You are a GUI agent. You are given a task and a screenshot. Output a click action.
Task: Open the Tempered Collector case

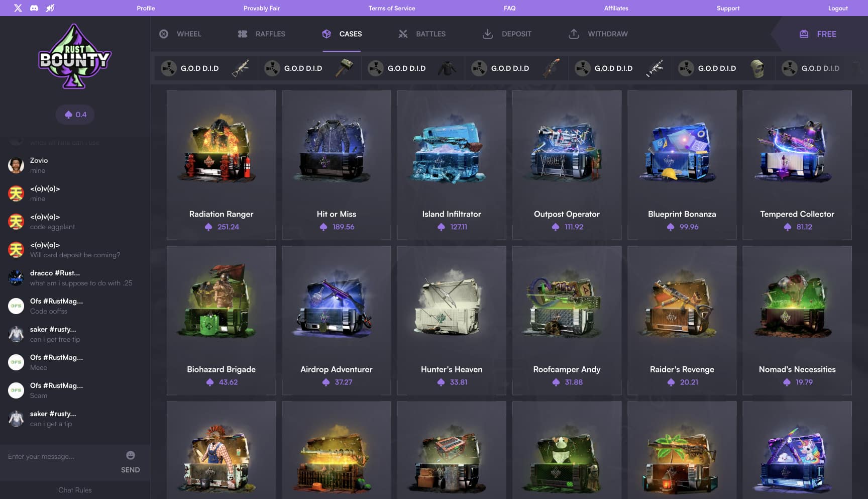tap(797, 165)
